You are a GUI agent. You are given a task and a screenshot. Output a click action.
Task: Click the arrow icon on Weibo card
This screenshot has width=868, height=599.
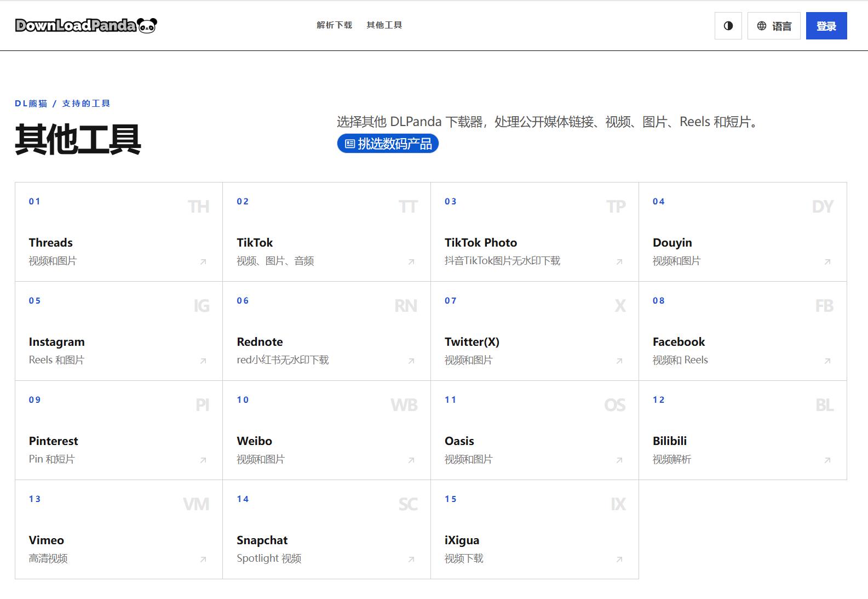click(x=411, y=460)
